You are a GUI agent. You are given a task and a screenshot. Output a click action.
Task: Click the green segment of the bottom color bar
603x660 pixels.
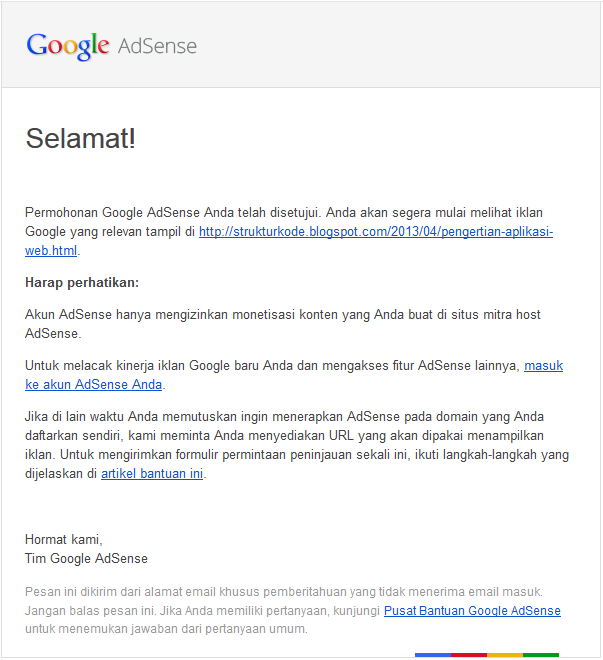[x=541, y=655]
